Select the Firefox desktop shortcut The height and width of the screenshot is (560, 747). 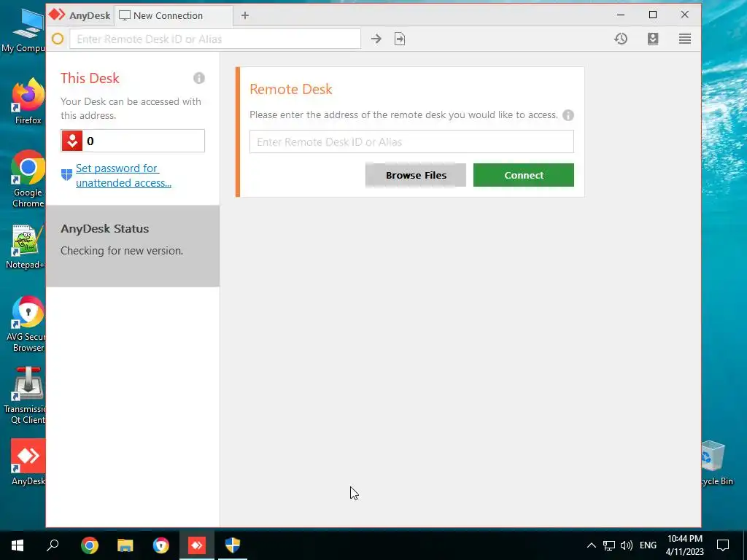(28, 101)
